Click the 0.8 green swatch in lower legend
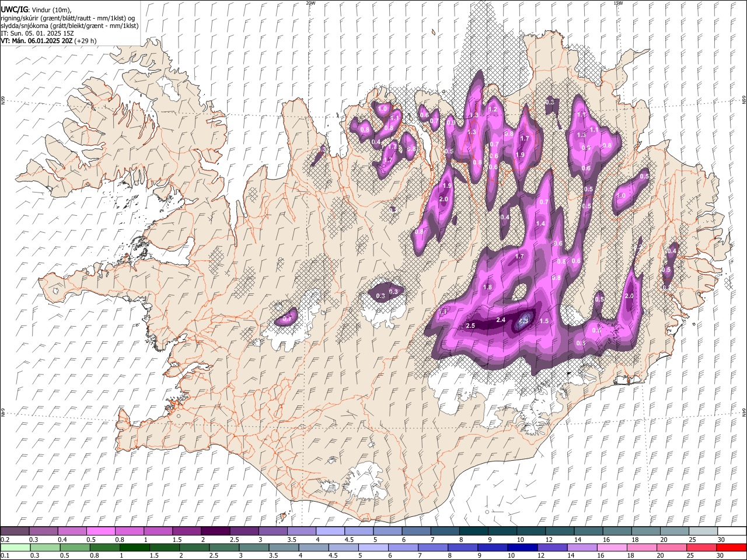 pos(104,547)
